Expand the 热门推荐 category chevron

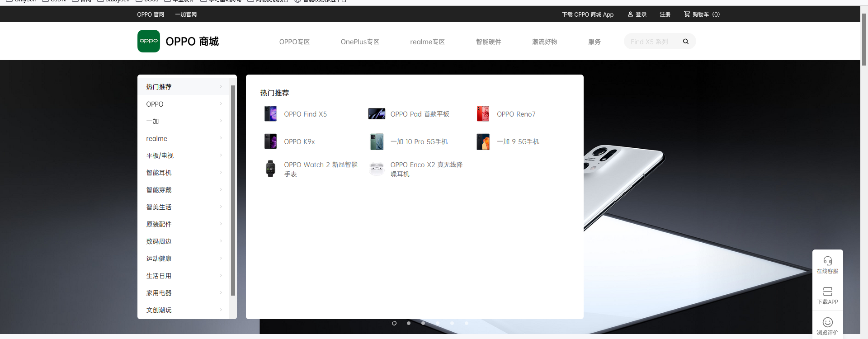[221, 86]
